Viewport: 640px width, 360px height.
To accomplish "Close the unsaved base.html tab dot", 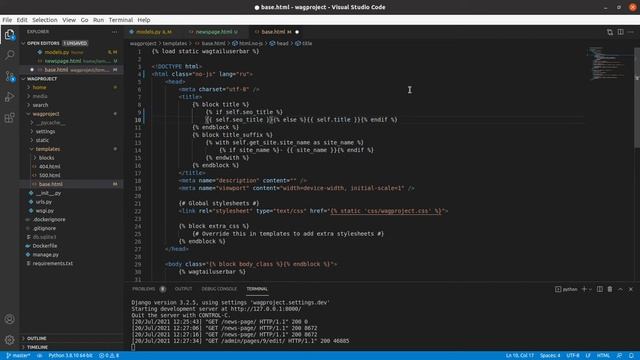I will 297,32.
